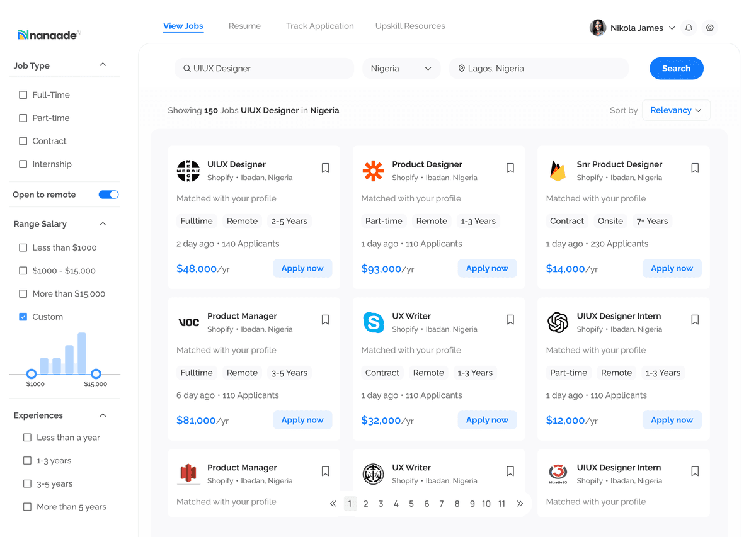
Task: Check the Full-Time job type box
Action: coord(23,95)
